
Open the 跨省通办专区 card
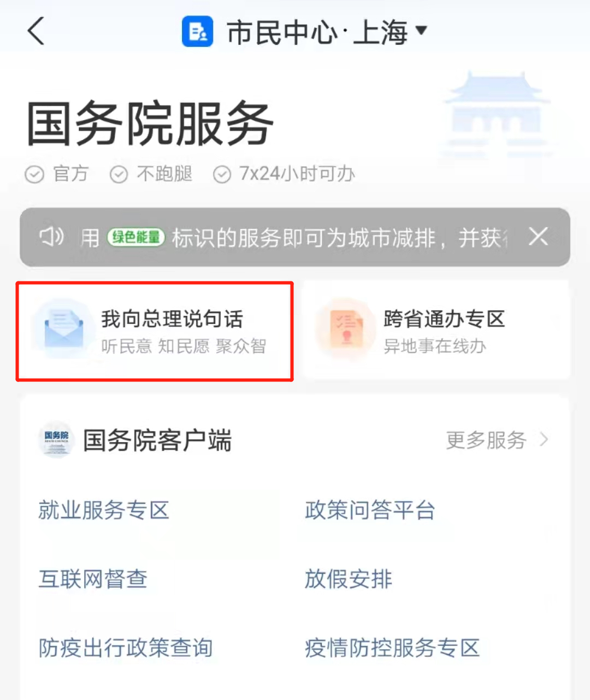coord(436,330)
